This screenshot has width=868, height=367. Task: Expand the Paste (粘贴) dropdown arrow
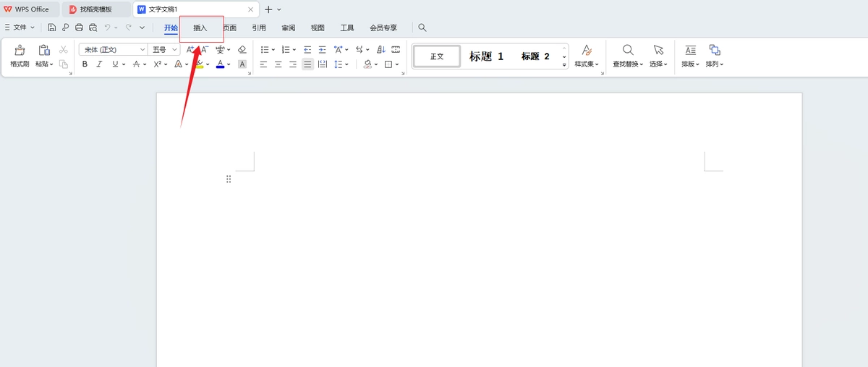[51, 64]
